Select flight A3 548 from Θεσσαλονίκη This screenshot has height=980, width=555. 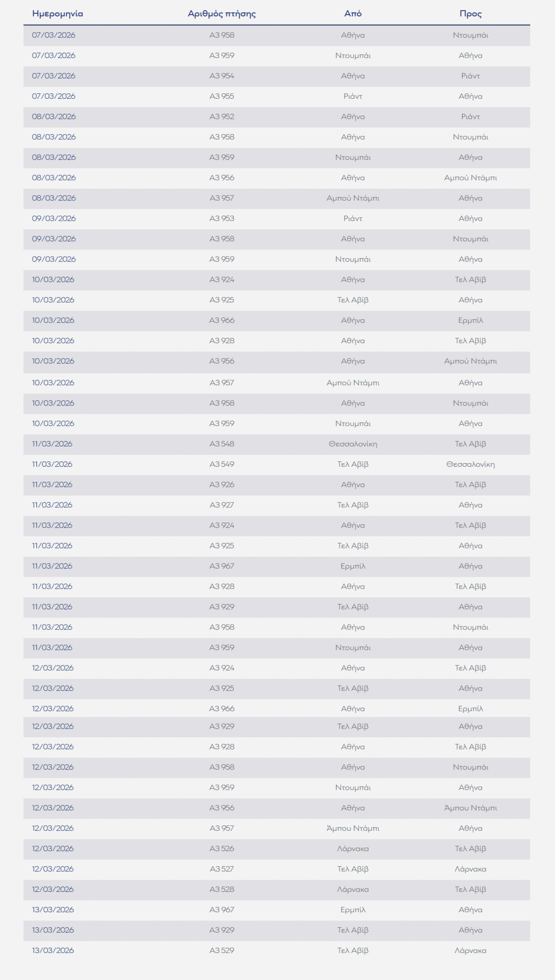click(222, 444)
